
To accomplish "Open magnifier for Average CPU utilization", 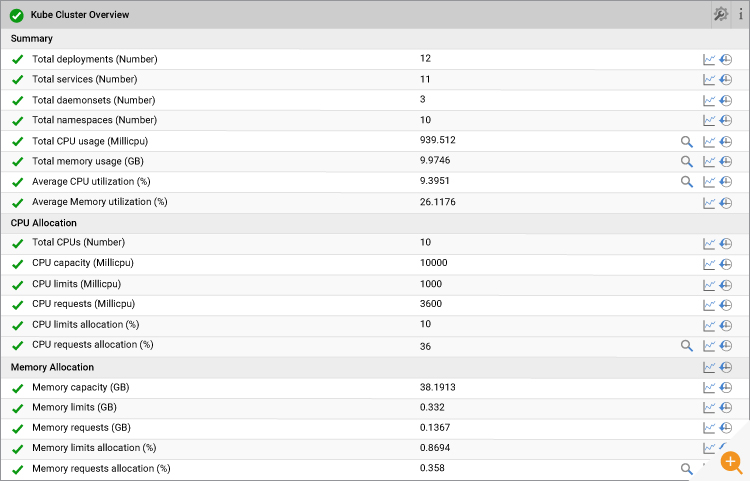I will [686, 182].
